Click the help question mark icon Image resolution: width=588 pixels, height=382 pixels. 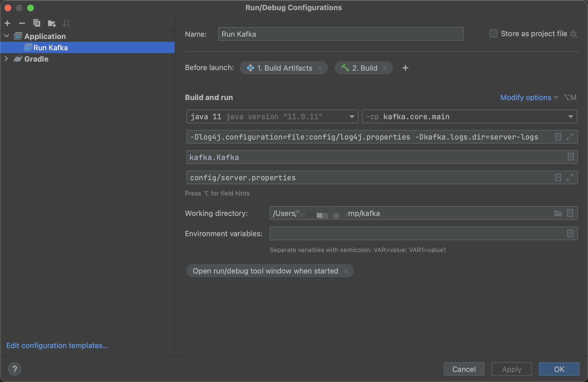15,369
